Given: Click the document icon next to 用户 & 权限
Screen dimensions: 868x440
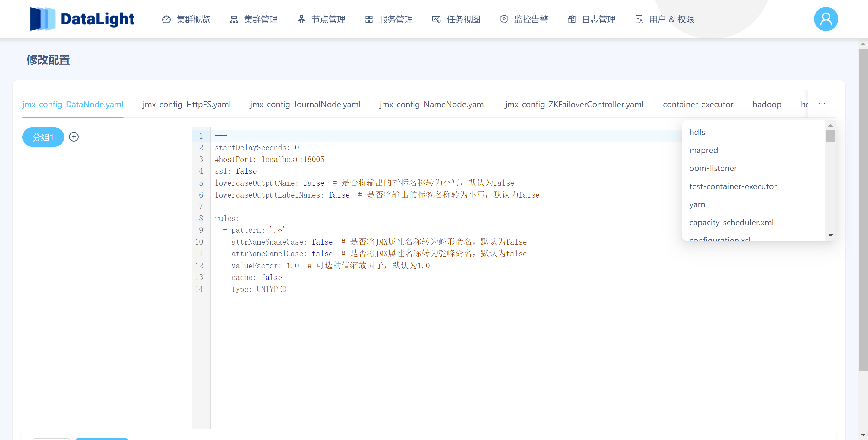Looking at the screenshot, I should pos(639,20).
